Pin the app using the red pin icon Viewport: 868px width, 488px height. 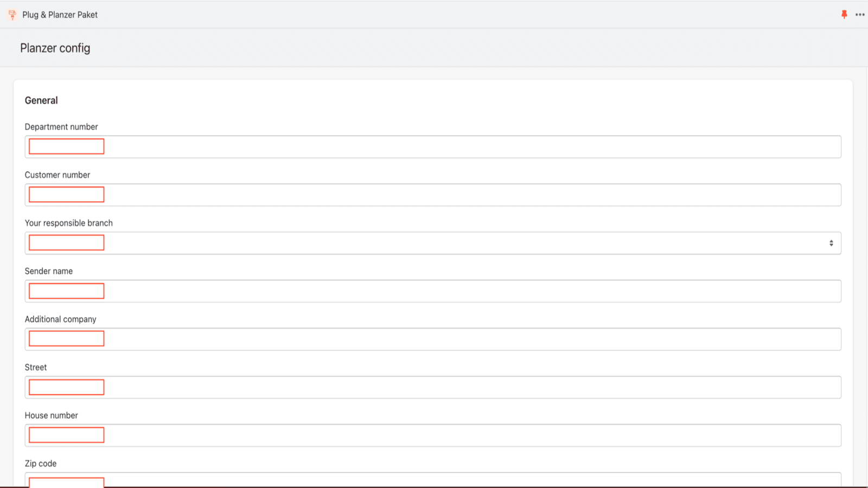tap(844, 15)
